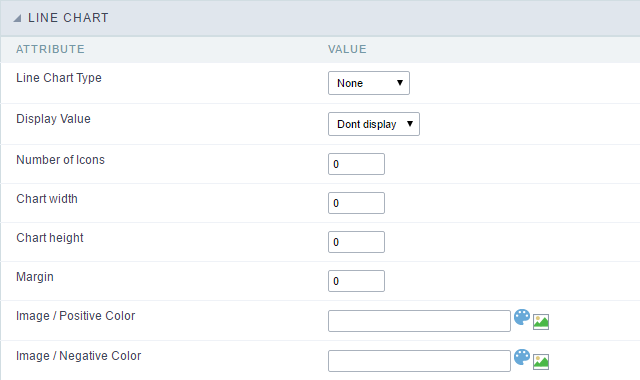
Task: Click the Line Chart Type label
Action: coord(59,78)
